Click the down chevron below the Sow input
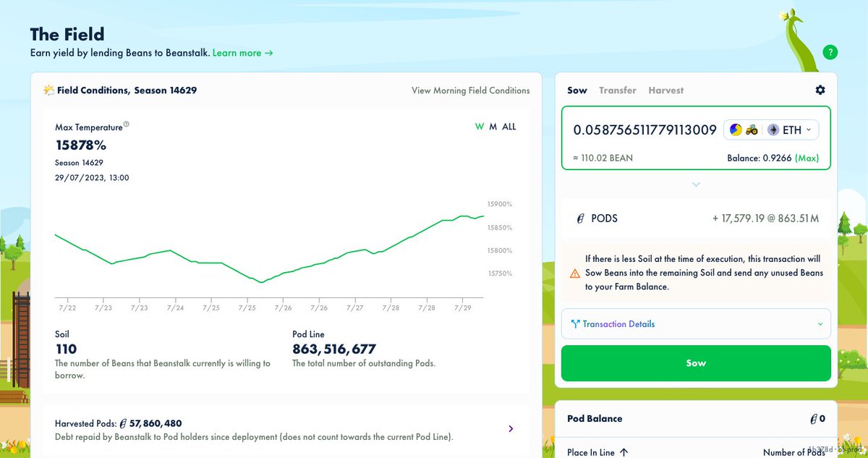Viewport: 868px width, 458px height. (x=696, y=185)
